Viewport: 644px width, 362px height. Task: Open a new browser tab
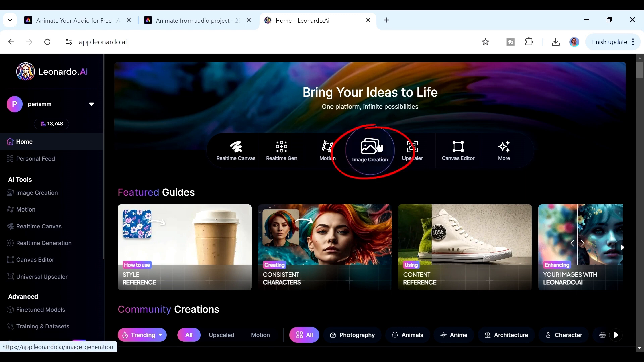tap(386, 20)
